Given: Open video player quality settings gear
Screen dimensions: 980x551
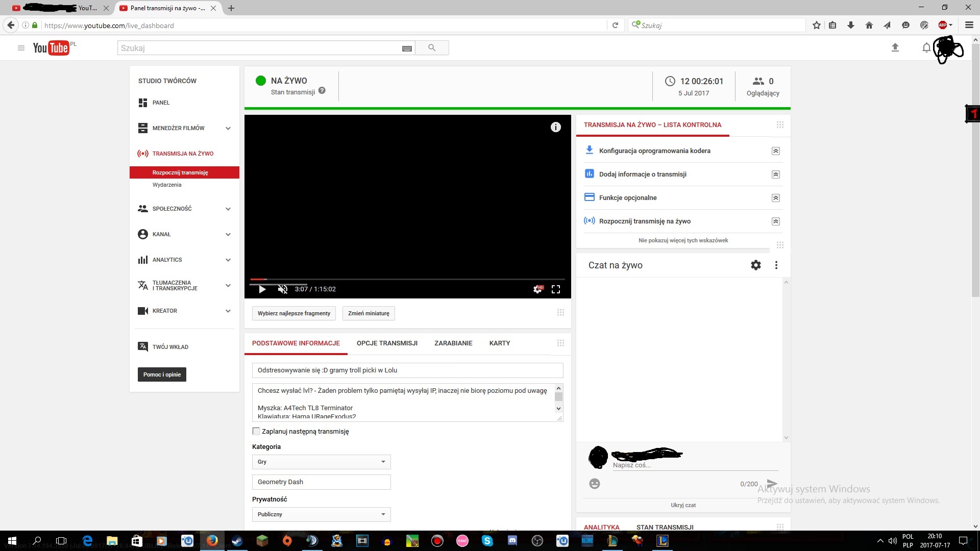Looking at the screenshot, I should coord(537,289).
